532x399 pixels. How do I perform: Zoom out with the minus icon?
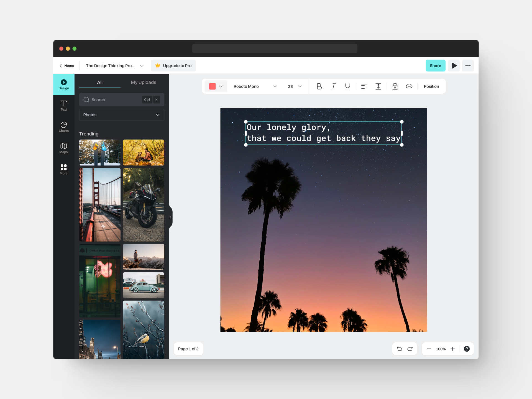click(429, 349)
